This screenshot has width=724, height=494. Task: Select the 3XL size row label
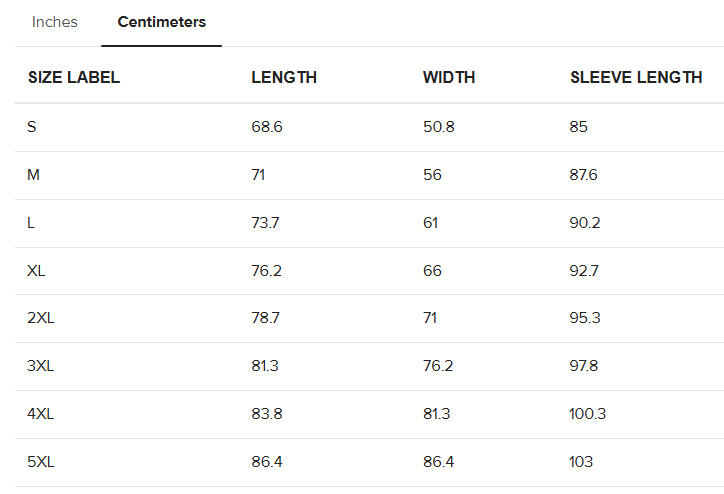coord(41,366)
